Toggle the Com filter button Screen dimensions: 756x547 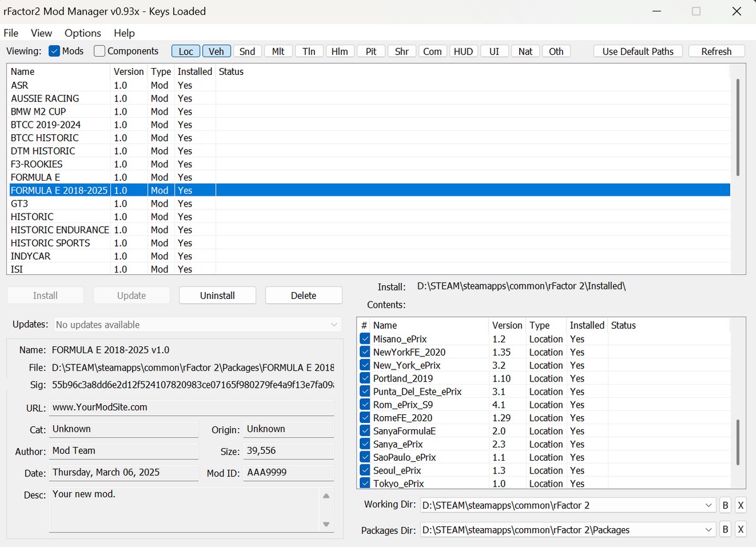[432, 52]
